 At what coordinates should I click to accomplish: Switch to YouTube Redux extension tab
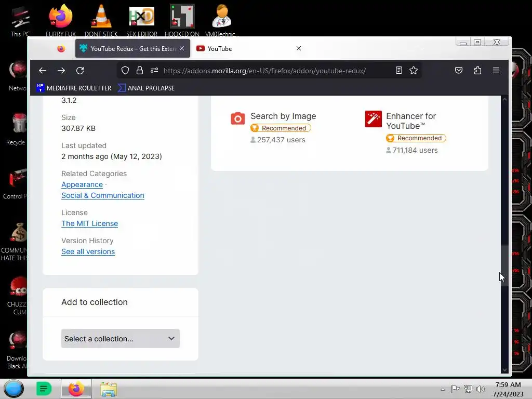[x=132, y=48]
